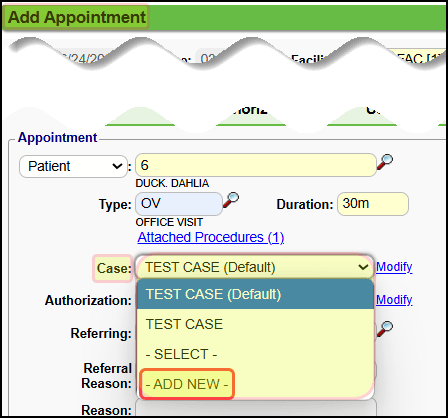Collapse the Case dropdown via chevron

363,267
